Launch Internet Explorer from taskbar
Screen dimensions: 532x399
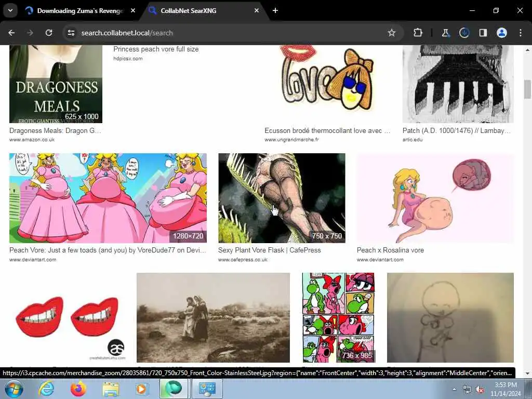(x=46, y=389)
